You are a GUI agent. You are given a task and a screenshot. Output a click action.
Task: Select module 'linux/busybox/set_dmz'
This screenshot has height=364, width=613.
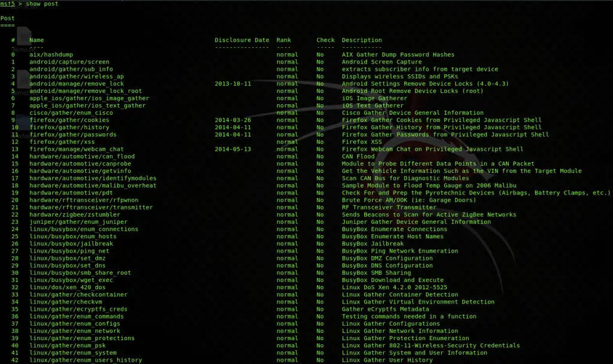tap(68, 259)
